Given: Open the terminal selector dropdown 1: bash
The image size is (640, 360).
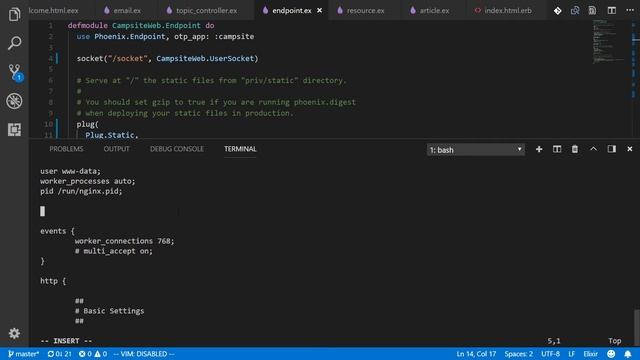Looking at the screenshot, I should click(476, 150).
